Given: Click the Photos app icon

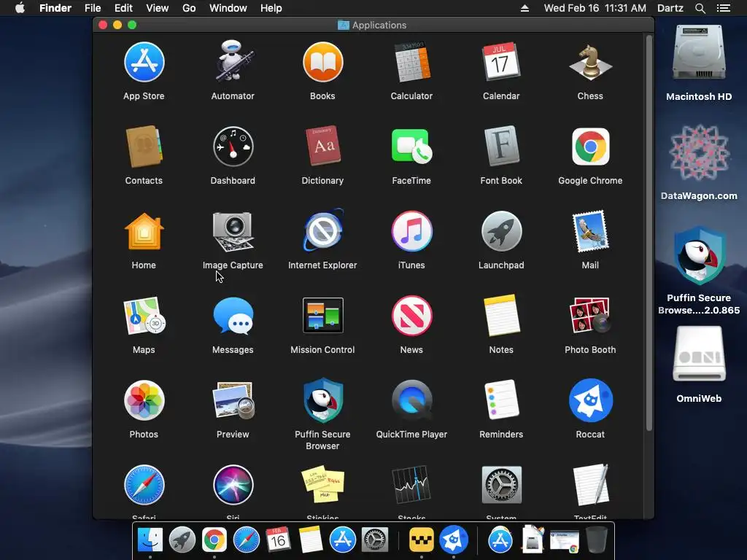Looking at the screenshot, I should click(144, 400).
